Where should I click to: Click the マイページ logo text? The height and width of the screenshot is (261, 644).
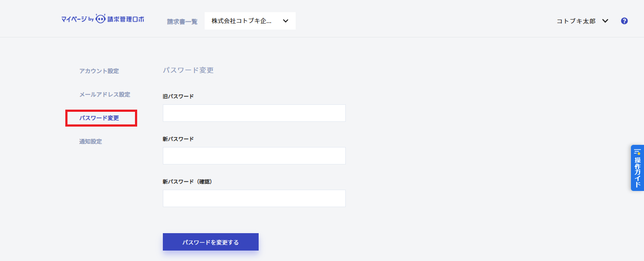[74, 19]
